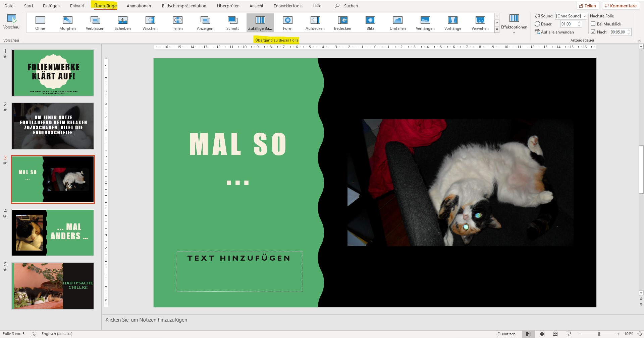644x338 pixels.
Task: Select the Teilen transition
Action: 177,23
